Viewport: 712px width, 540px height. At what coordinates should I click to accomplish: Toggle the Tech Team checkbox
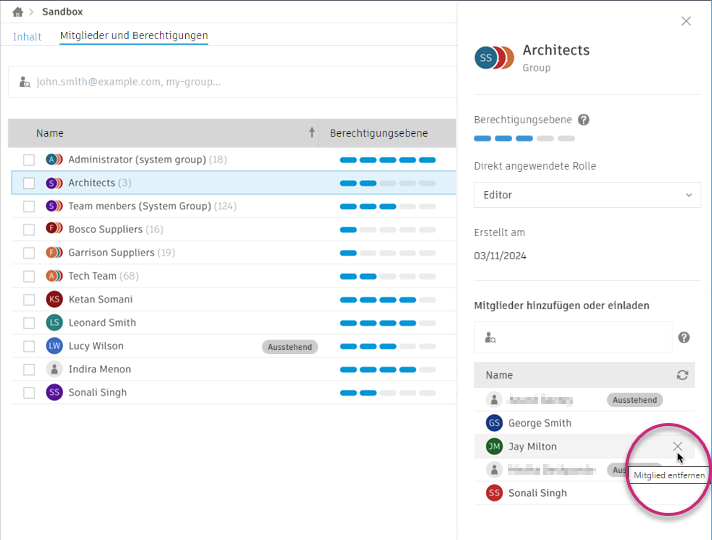(x=29, y=276)
